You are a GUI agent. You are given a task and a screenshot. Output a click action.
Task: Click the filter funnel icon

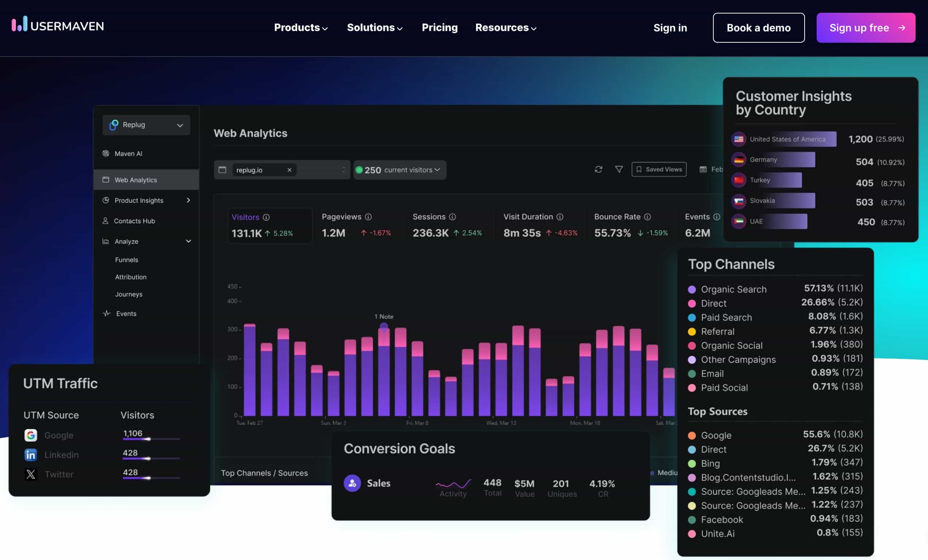tap(618, 169)
